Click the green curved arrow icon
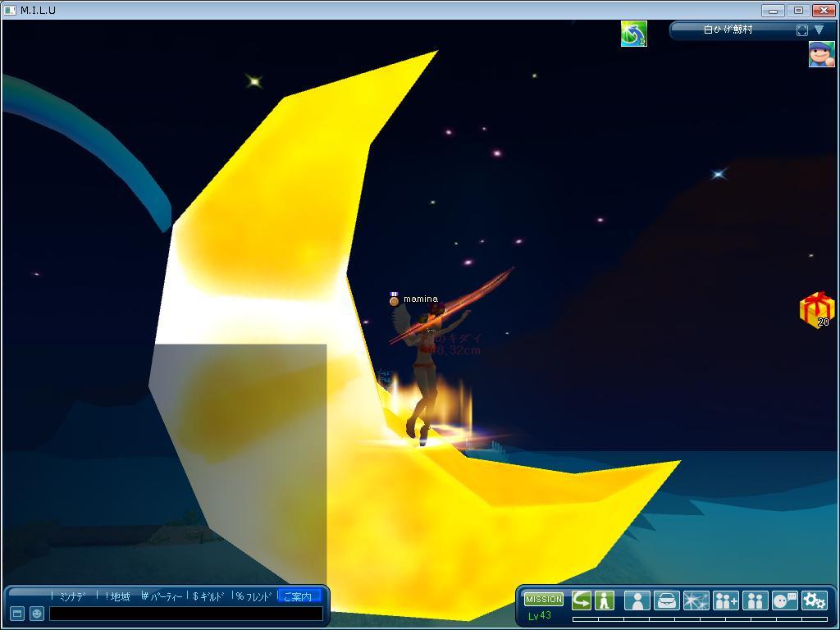840x630 pixels. (582, 600)
